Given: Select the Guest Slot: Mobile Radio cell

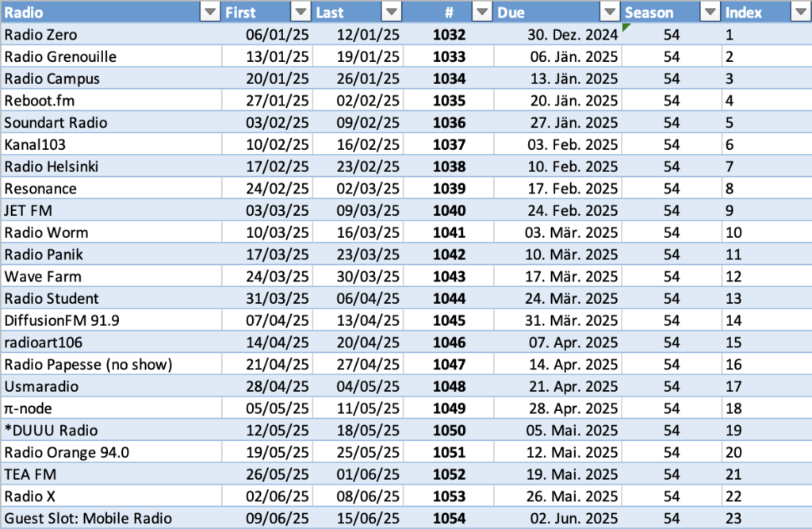Looking at the screenshot, I should pos(111,519).
